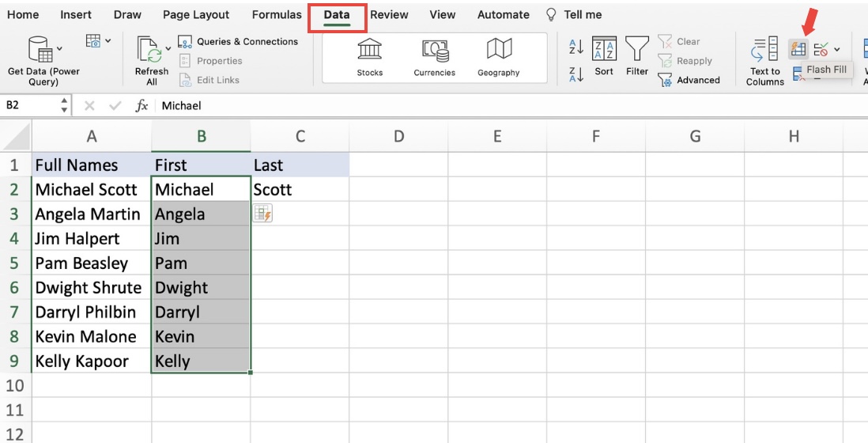Switch to the Insert tab
This screenshot has width=868, height=443.
[76, 15]
